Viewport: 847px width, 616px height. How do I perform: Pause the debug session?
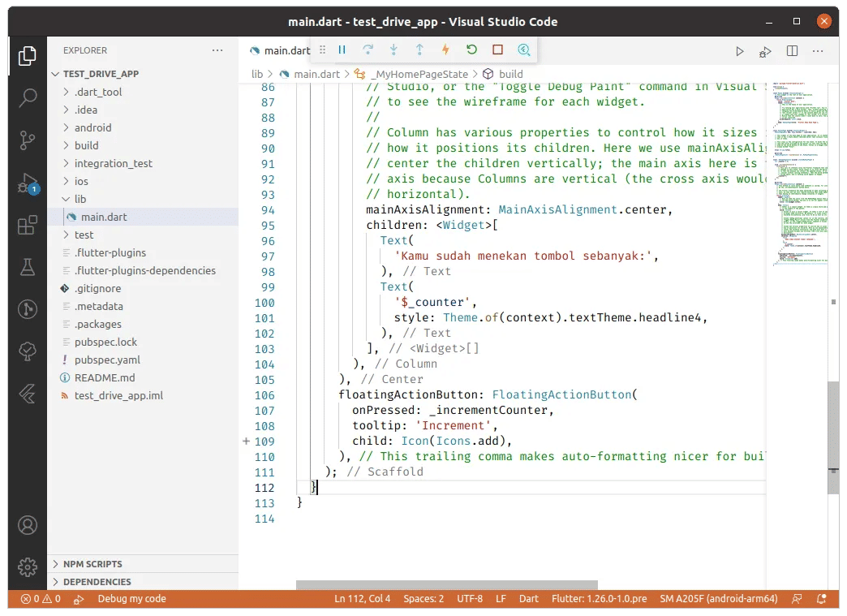click(342, 50)
